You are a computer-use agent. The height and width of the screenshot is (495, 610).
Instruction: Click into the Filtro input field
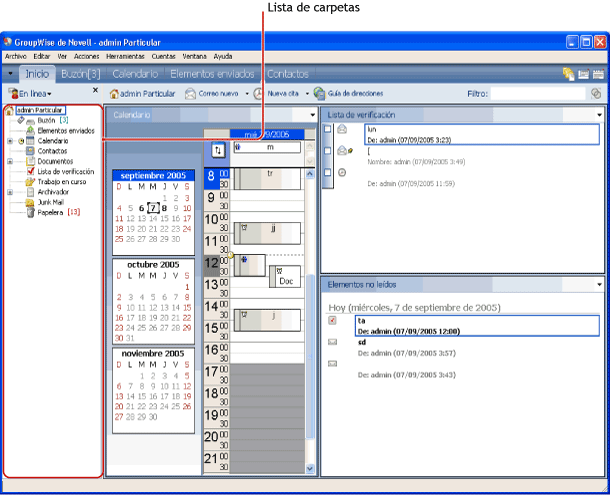coord(538,94)
